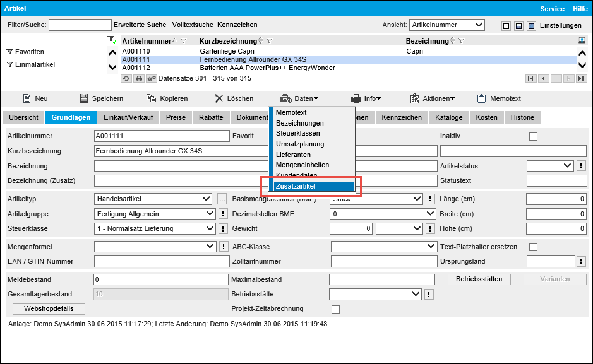
Task: Open the Dezimalstellen BME dropdown
Action: pos(383,214)
